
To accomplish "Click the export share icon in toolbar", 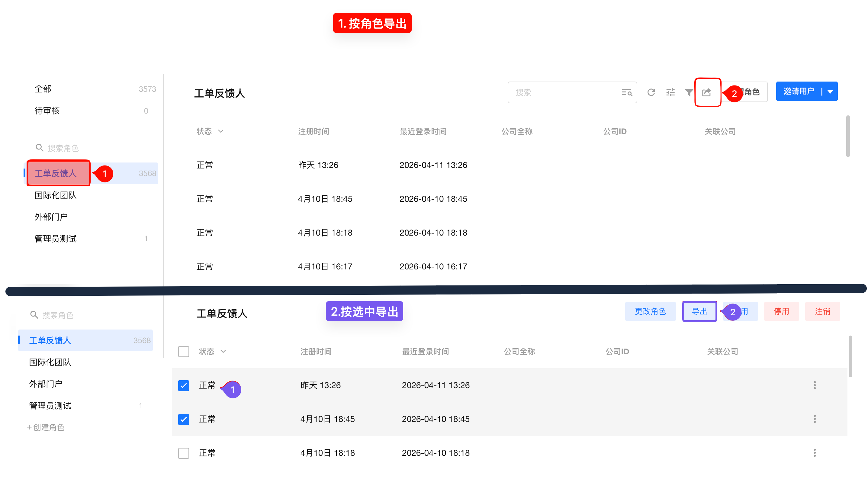I will [707, 92].
